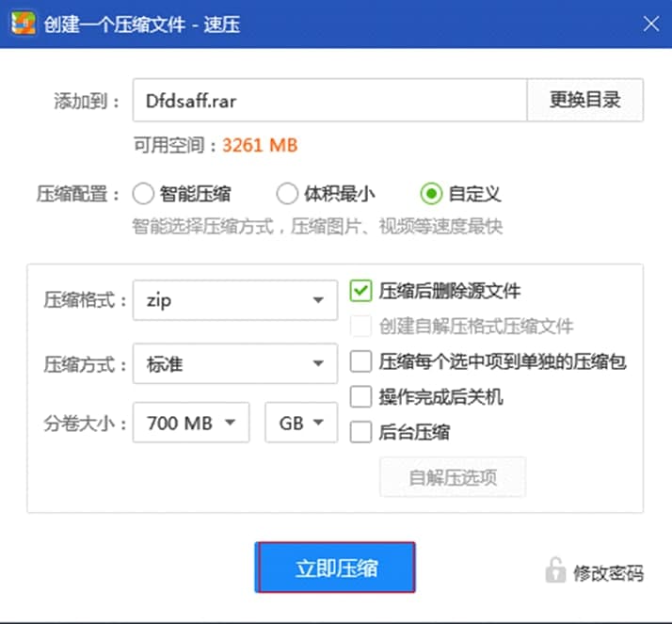
Task: Open the 700 MB volume size dropdown
Action: click(191, 423)
